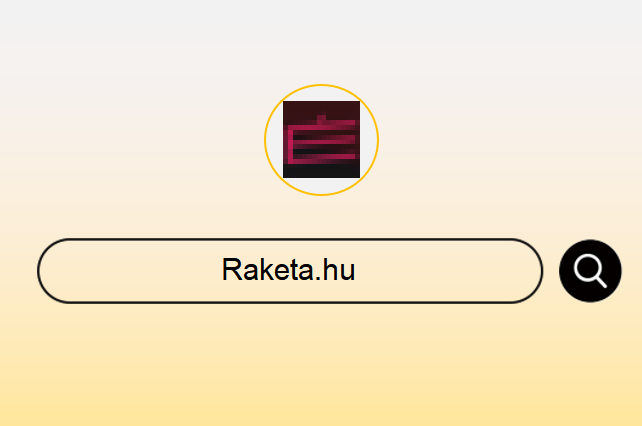The width and height of the screenshot is (642, 426).
Task: Click on the Raketa.hu text
Action: tap(288, 270)
